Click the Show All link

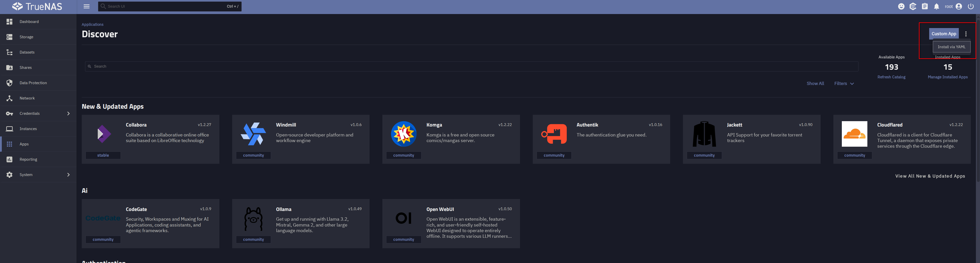click(x=815, y=84)
